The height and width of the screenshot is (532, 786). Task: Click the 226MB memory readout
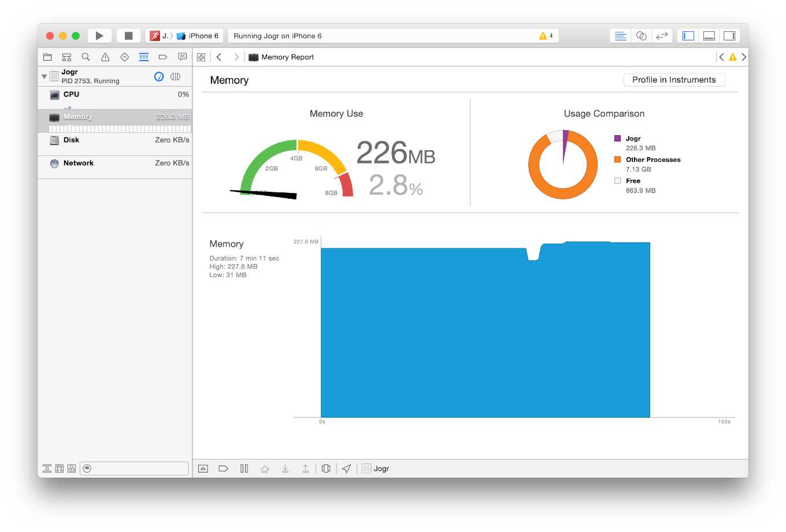(x=396, y=154)
